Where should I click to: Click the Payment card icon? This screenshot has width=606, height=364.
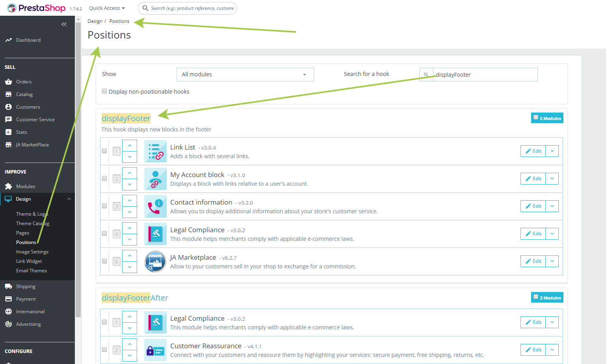[x=8, y=299]
